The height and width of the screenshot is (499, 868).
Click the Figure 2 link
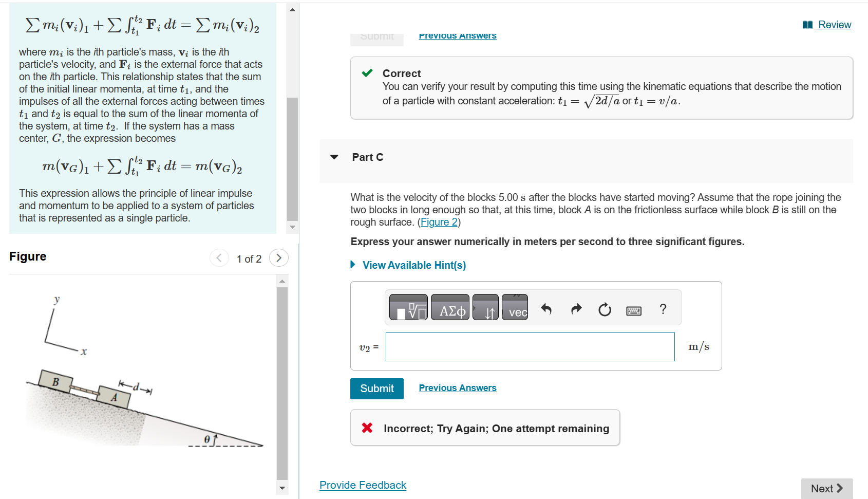pyautogui.click(x=439, y=222)
